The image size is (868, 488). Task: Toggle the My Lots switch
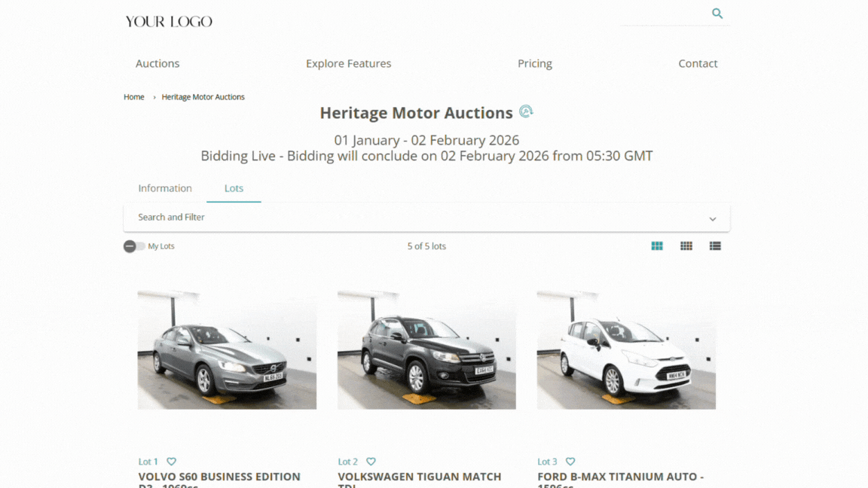(x=134, y=246)
